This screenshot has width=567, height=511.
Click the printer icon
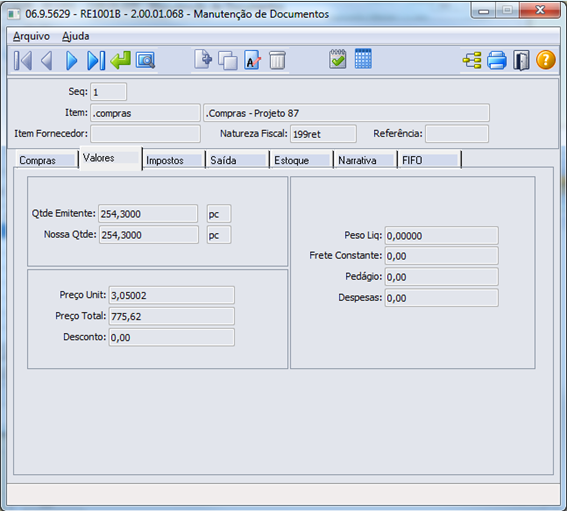[497, 60]
